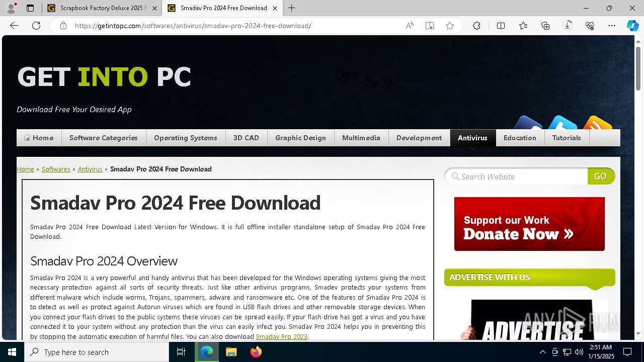
Task: Show hidden tray icons chevron
Action: [542, 352]
